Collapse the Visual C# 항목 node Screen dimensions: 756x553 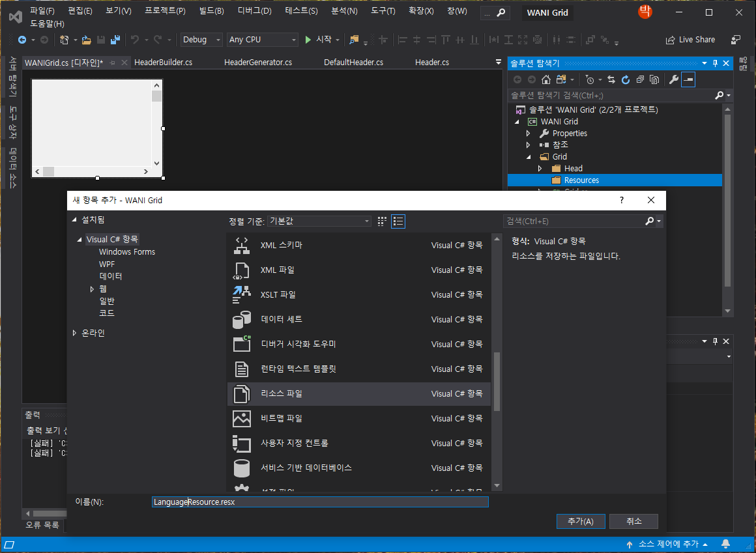tap(80, 239)
